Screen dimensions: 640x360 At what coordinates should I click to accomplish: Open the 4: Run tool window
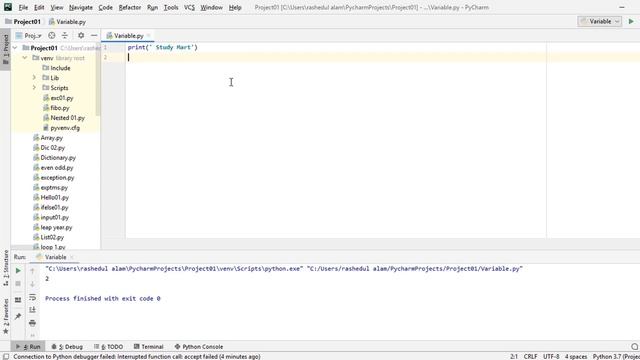(28, 347)
